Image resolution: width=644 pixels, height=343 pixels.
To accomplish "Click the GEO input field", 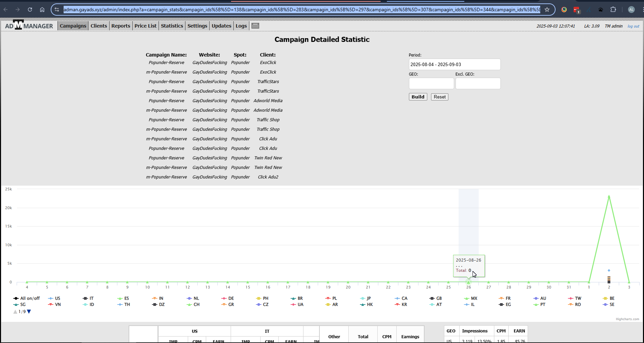I will (431, 83).
